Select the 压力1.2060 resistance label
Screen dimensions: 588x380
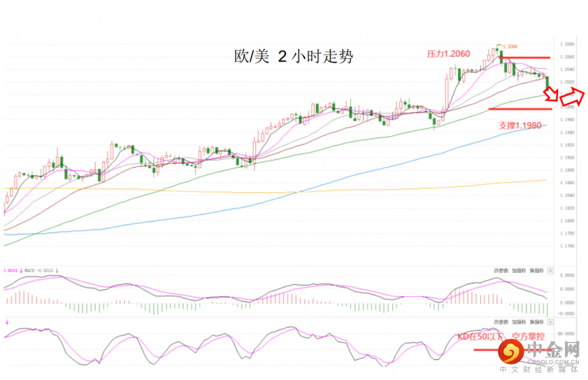point(448,54)
